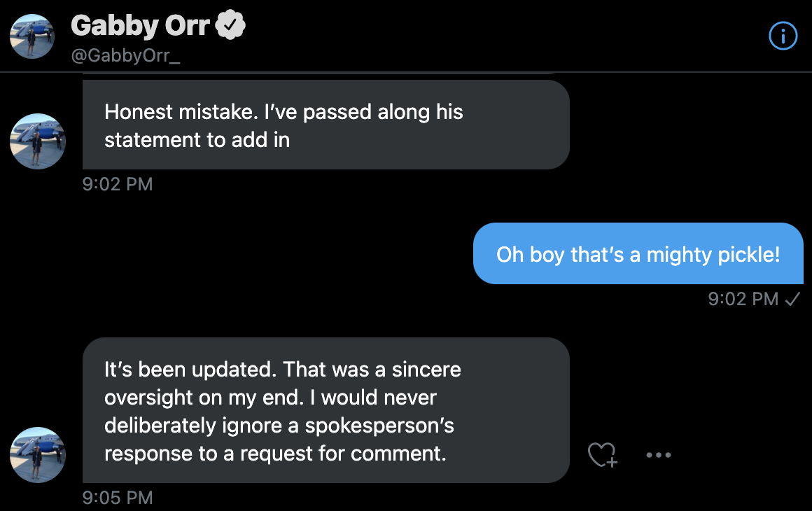The width and height of the screenshot is (812, 511).
Task: Click the verified badge next to Gabby Orr
Action: 230,26
